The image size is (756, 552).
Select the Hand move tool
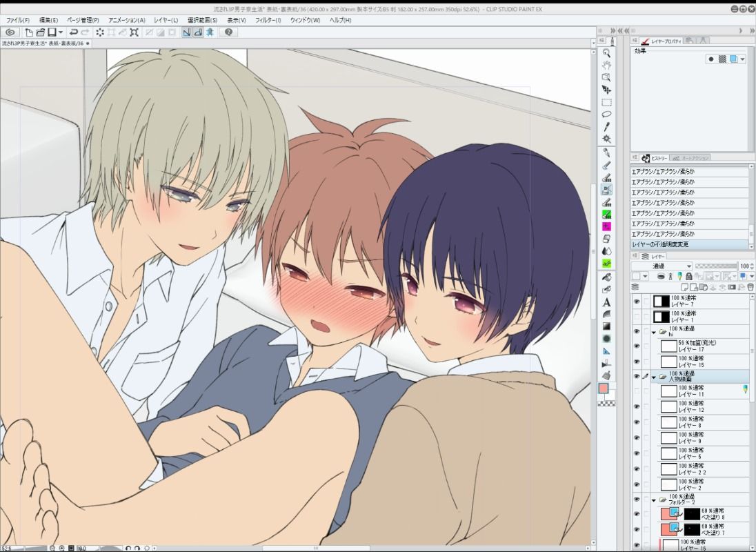tap(606, 65)
